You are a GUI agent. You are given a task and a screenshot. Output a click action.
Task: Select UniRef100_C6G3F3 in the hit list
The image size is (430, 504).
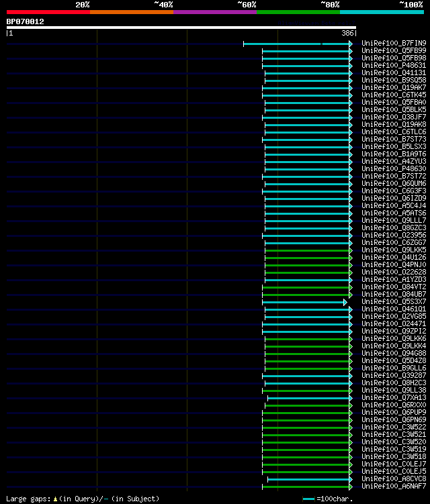[394, 191]
